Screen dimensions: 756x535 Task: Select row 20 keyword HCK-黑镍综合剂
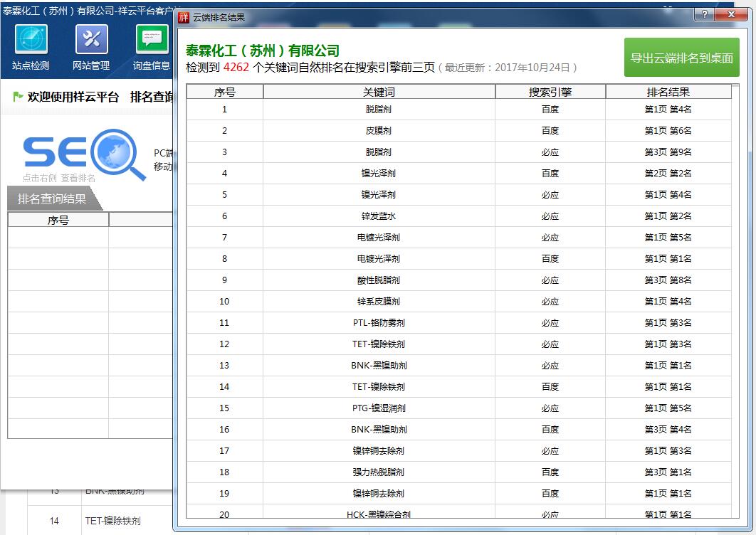tap(379, 514)
